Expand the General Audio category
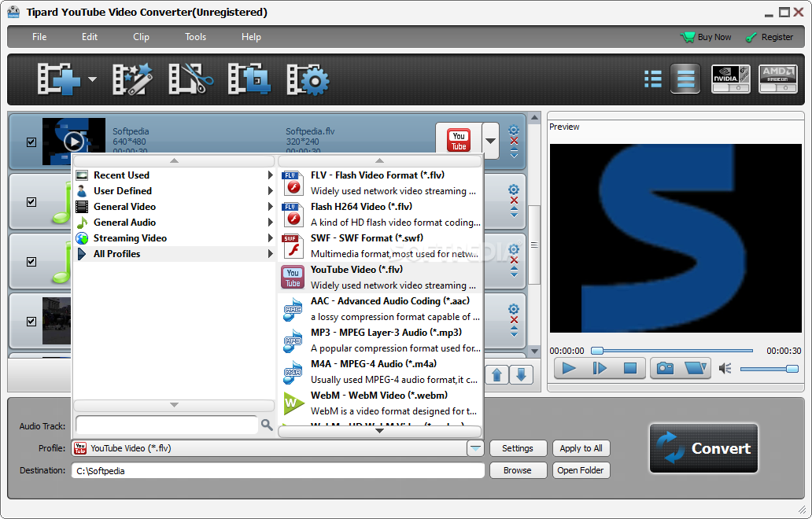 point(175,223)
